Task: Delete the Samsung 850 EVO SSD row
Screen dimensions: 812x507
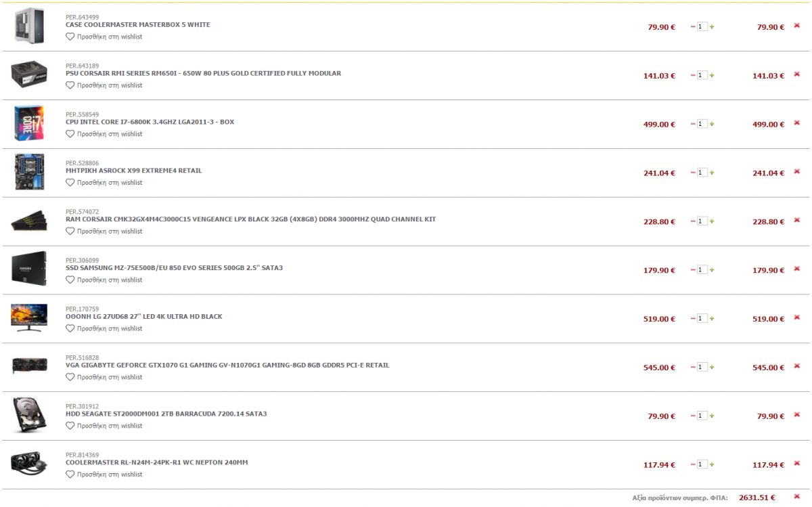Action: coord(796,269)
